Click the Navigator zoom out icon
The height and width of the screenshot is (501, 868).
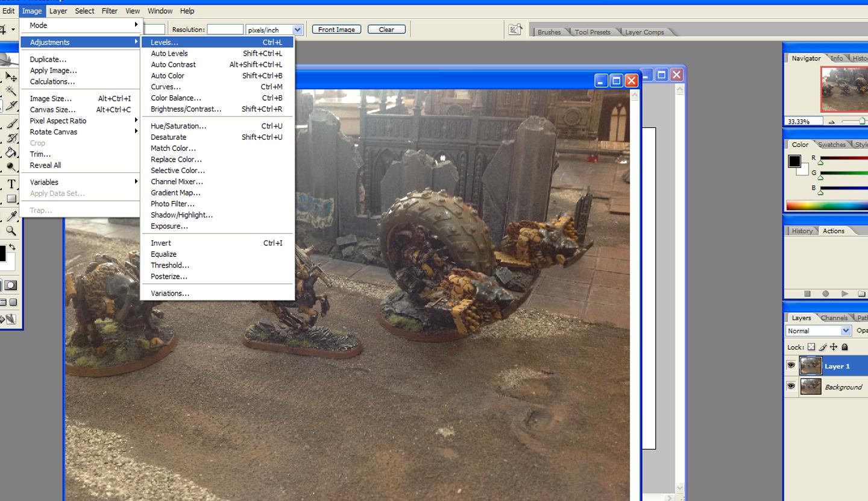pyautogui.click(x=832, y=122)
